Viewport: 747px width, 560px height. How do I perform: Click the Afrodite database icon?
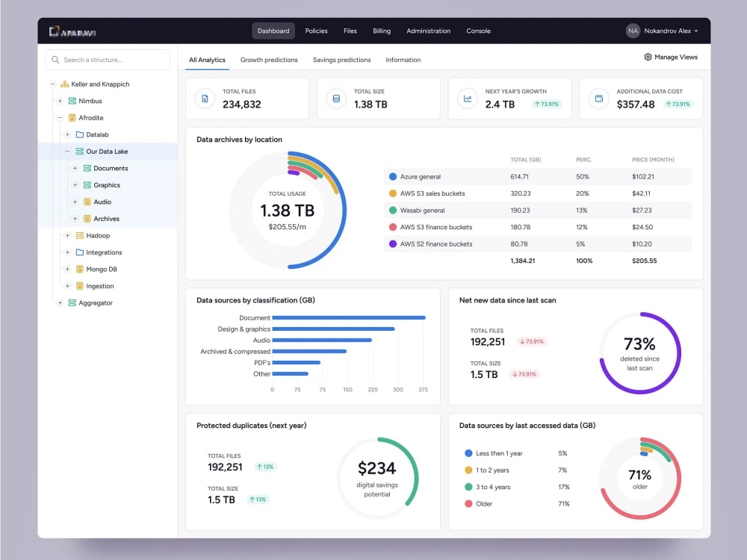coord(72,118)
